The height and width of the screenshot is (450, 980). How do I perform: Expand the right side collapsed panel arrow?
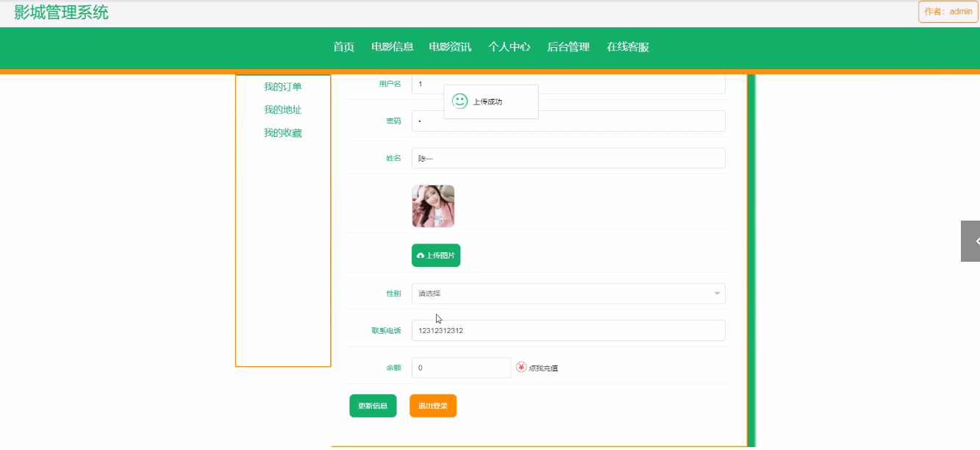(x=972, y=241)
